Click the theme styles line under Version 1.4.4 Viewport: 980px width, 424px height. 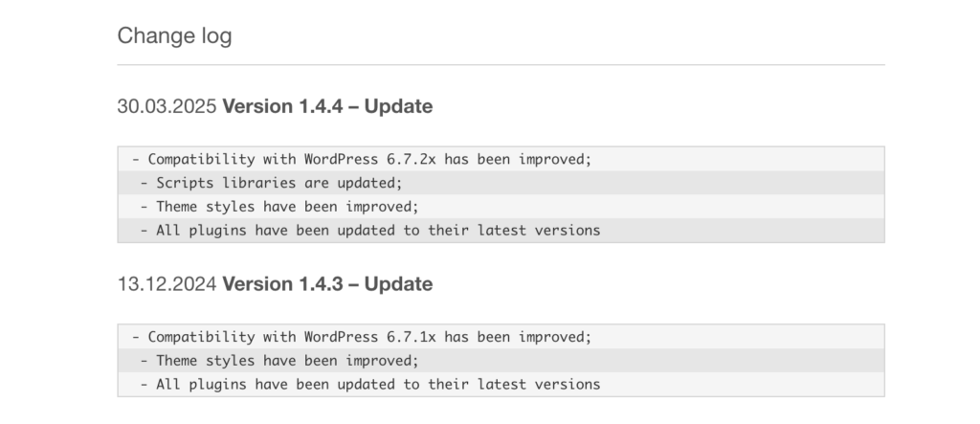279,206
